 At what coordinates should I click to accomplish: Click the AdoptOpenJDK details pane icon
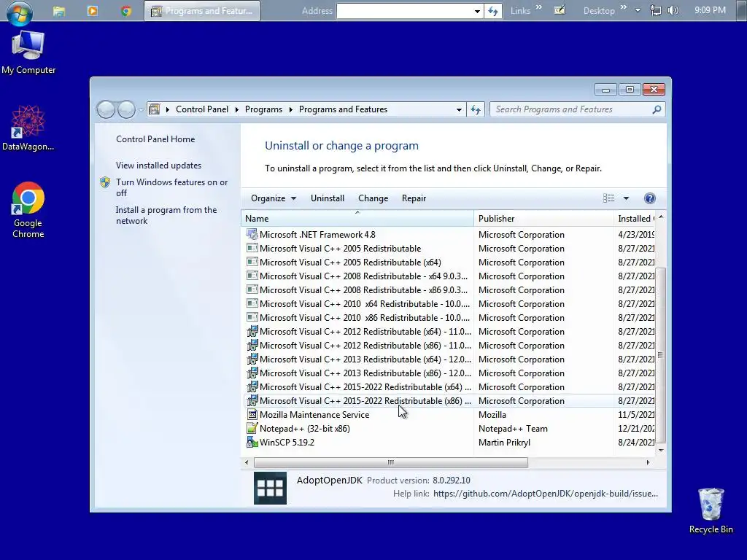point(270,488)
